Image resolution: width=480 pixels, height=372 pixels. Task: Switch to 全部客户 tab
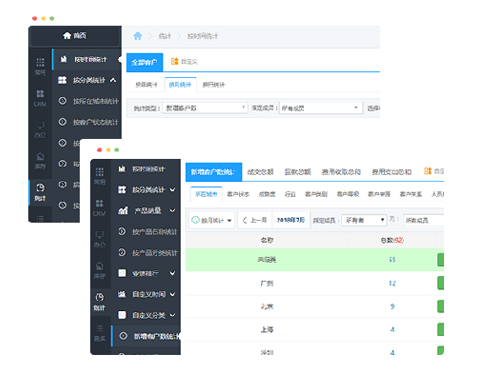point(144,62)
